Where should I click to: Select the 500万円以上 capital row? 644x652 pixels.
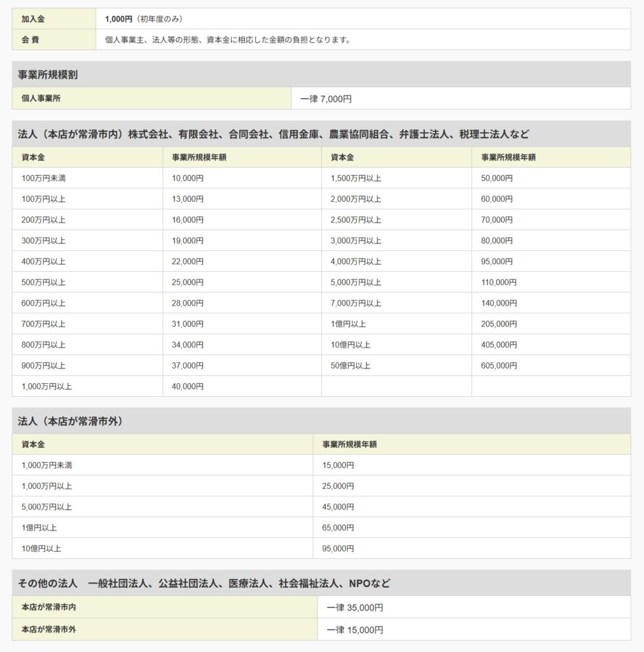[43, 282]
